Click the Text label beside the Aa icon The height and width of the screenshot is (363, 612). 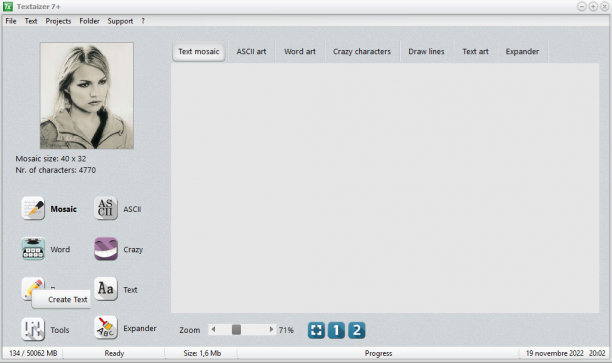click(x=130, y=290)
